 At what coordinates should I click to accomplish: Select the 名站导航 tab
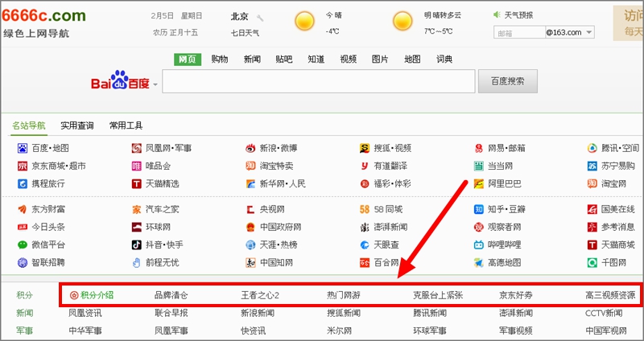click(x=28, y=125)
